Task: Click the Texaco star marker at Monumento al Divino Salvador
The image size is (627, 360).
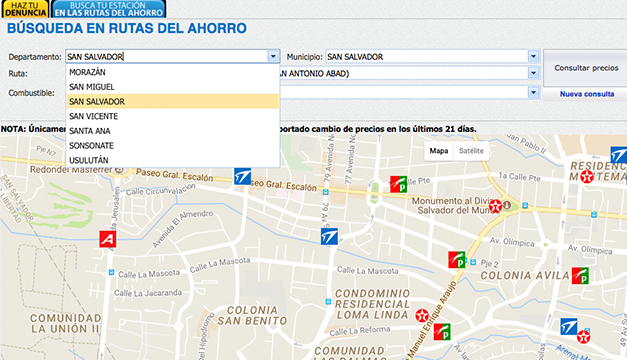Action: tap(495, 206)
